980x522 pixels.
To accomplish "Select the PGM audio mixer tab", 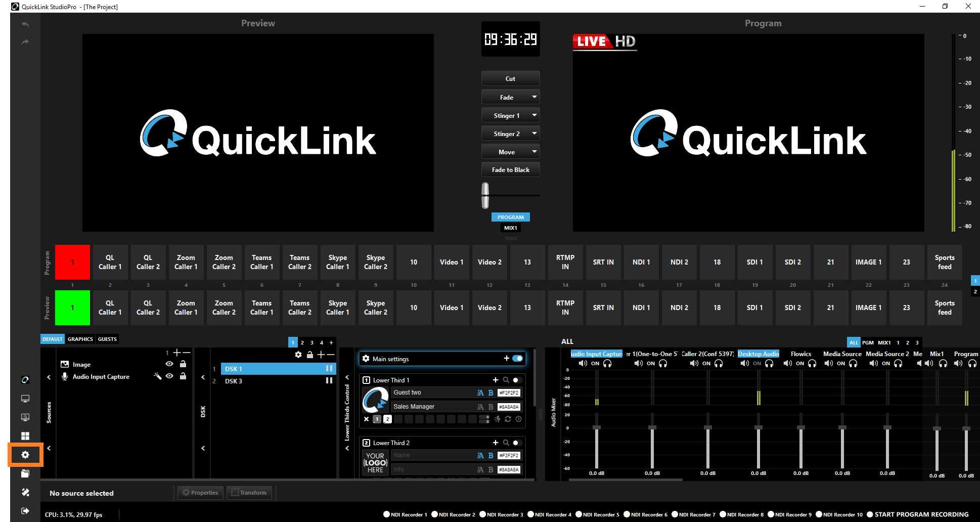I will click(868, 342).
